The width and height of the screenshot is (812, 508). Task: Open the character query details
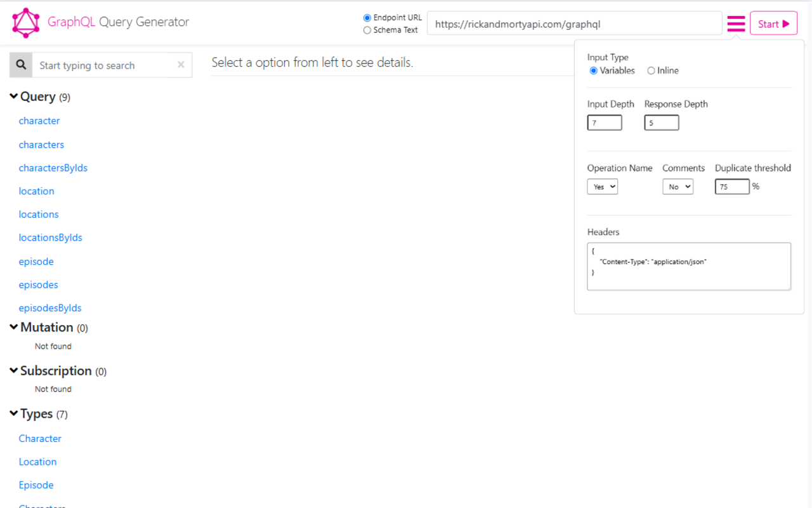(39, 121)
